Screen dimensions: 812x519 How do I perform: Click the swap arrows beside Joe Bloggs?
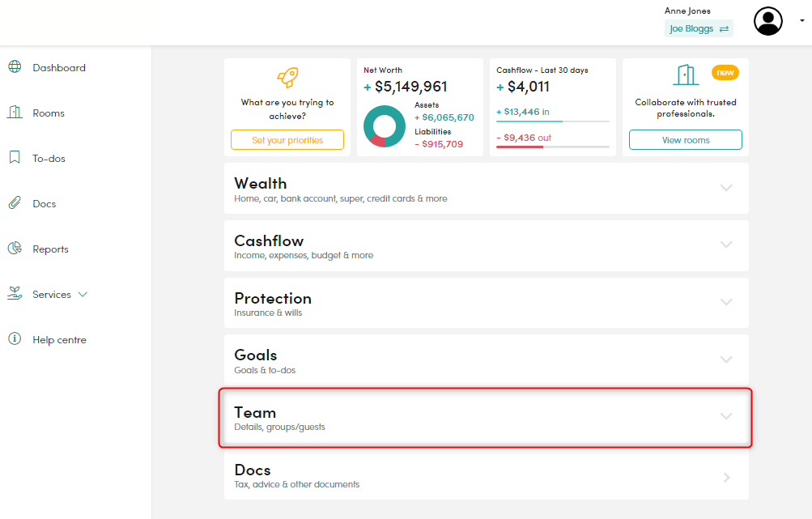[x=724, y=29]
